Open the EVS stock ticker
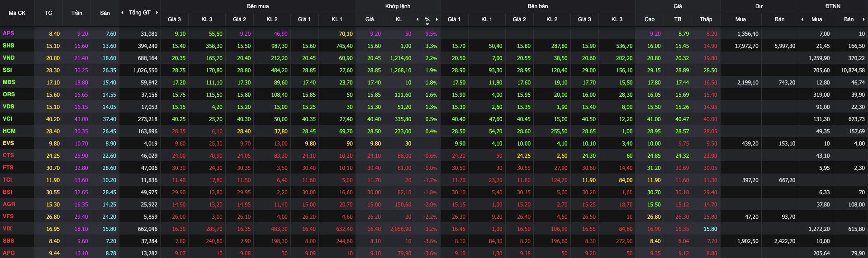The image size is (868, 258). tap(9, 143)
